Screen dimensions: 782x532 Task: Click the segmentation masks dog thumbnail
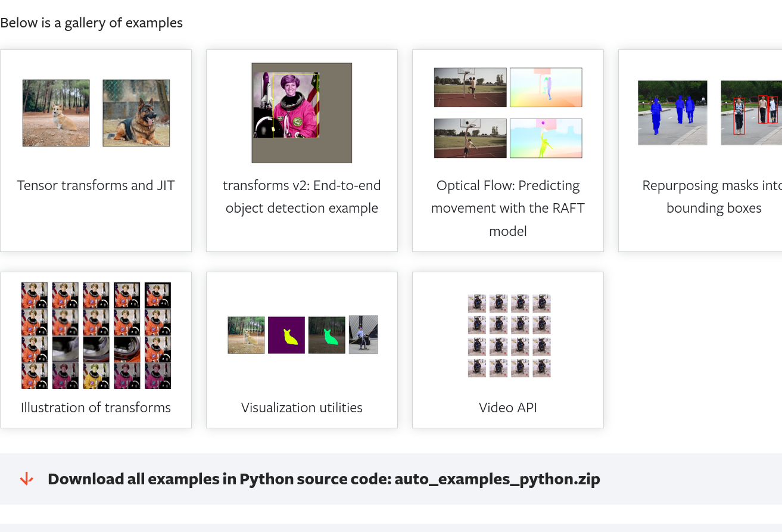[x=303, y=335]
